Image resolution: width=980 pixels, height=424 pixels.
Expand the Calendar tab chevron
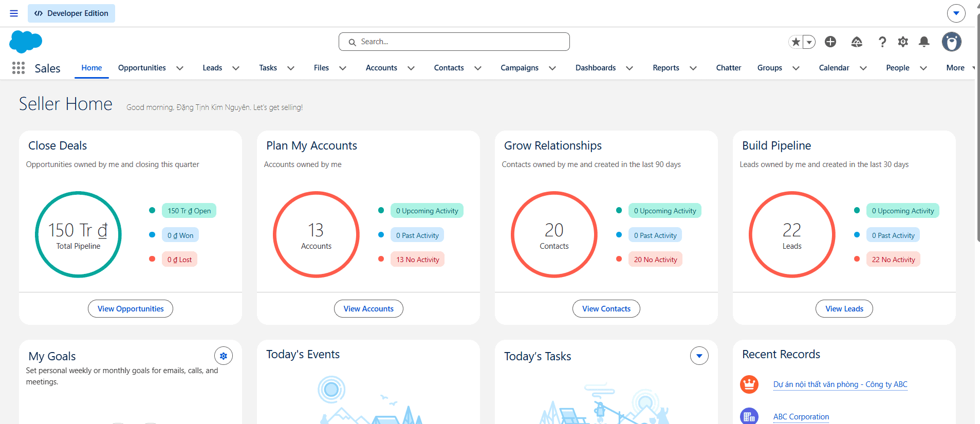[x=863, y=68]
